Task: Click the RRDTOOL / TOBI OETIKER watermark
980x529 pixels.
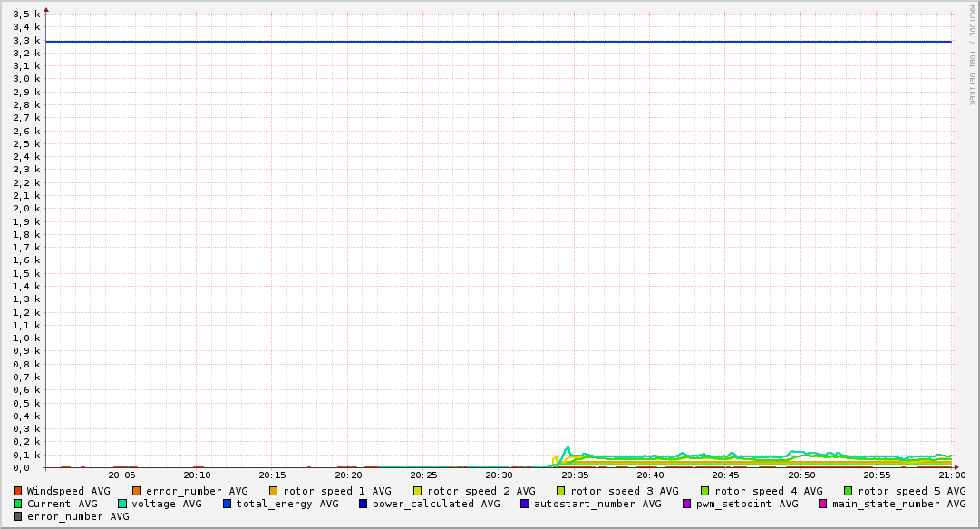Action: tap(972, 54)
